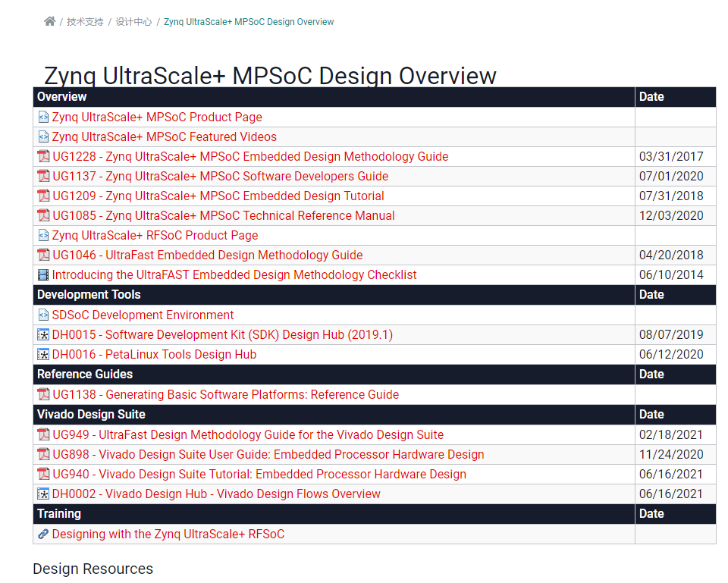Click the Design Hub icon next to DH0015

pos(43,334)
